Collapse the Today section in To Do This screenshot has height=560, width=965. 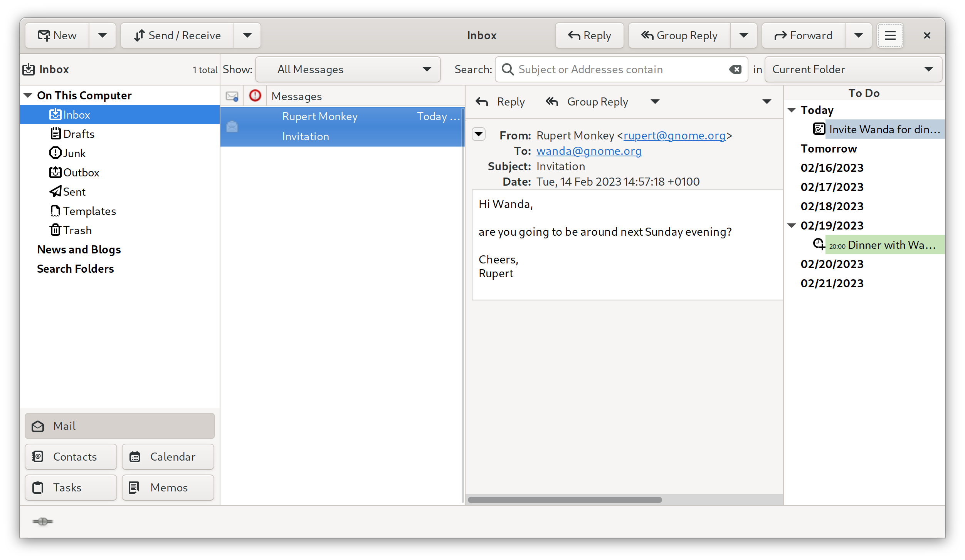792,110
